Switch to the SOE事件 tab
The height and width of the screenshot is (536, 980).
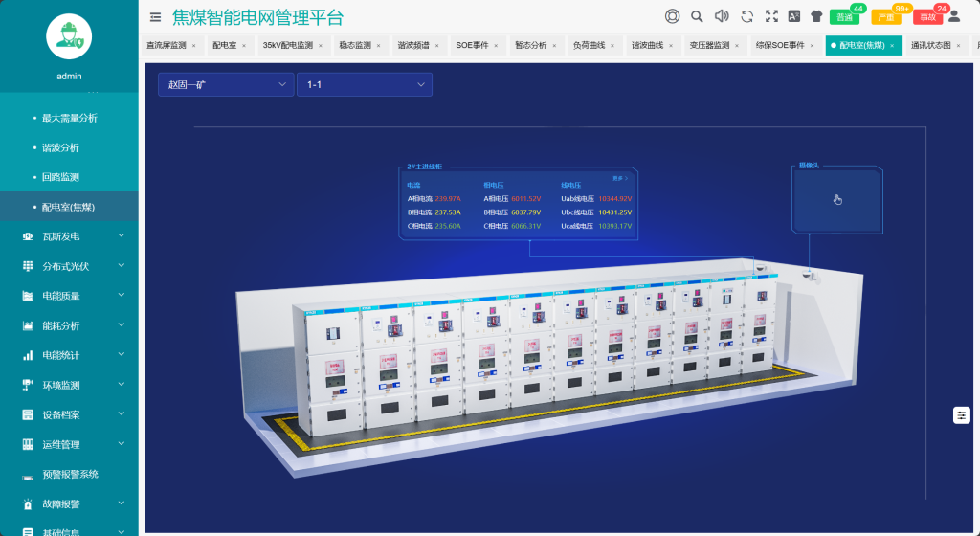click(x=478, y=46)
